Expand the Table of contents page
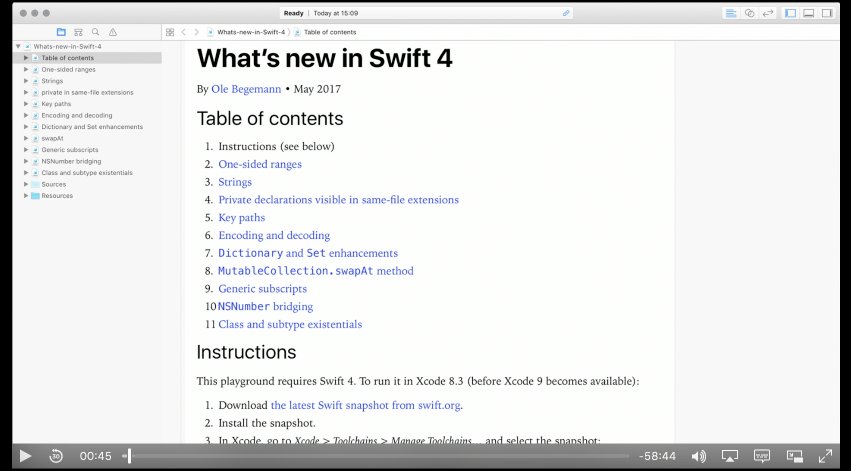Image resolution: width=851 pixels, height=471 pixels. tap(26, 58)
